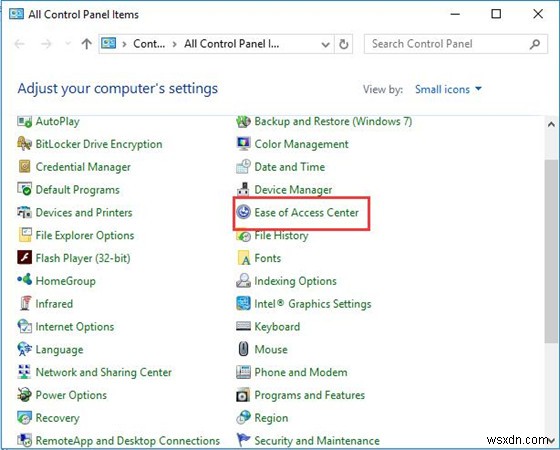Screen dimensions: 560x450
Task: Open the Small icons View by dropdown
Action: (x=448, y=89)
